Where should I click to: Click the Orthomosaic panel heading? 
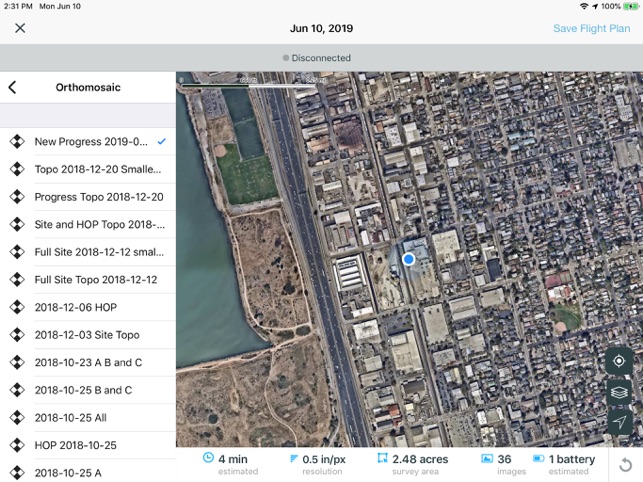coord(88,87)
